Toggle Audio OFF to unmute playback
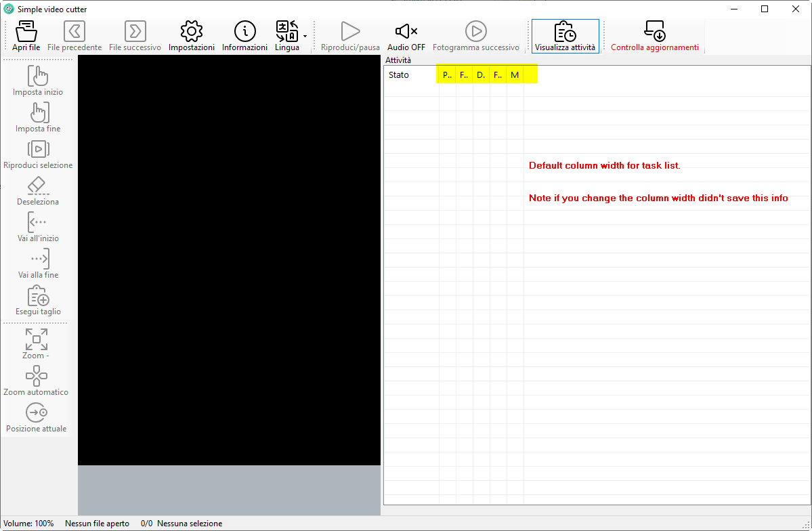Screen dimensions: 812x531 pyautogui.click(x=406, y=35)
